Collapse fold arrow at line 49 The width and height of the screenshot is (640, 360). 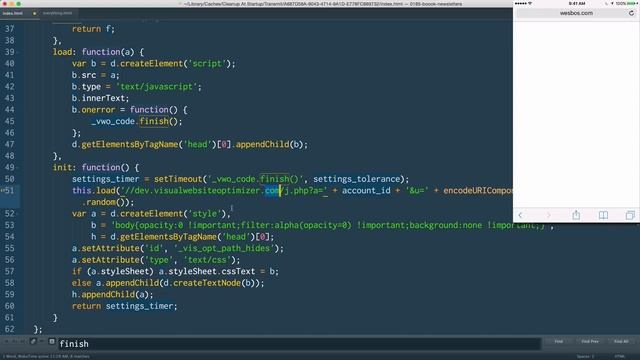(18, 168)
